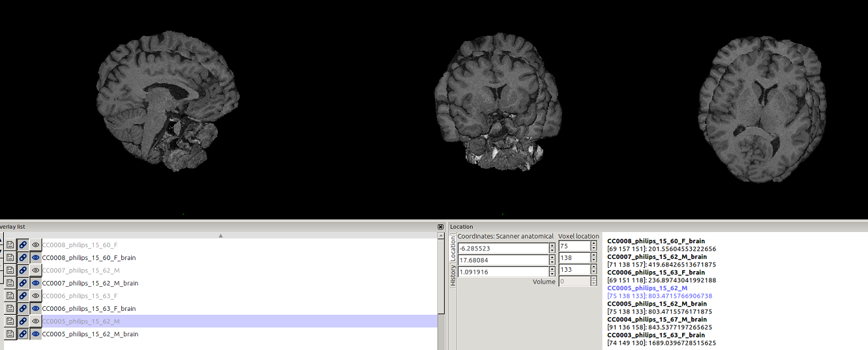
Task: Click stepper arrows of voxel location 133
Action: 593,270
